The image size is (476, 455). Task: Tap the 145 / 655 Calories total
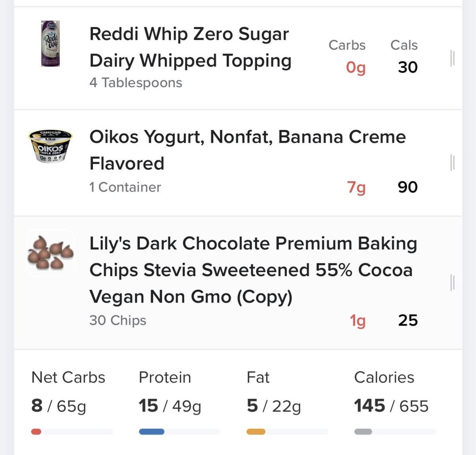391,406
